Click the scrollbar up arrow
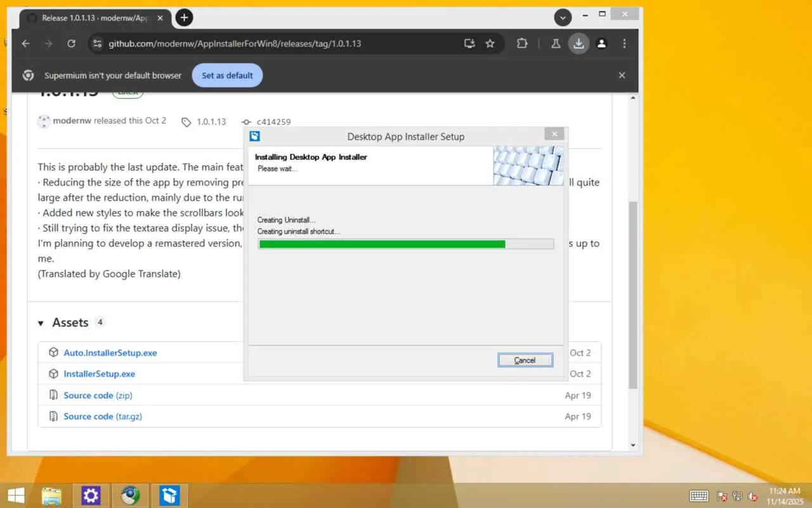 632,98
